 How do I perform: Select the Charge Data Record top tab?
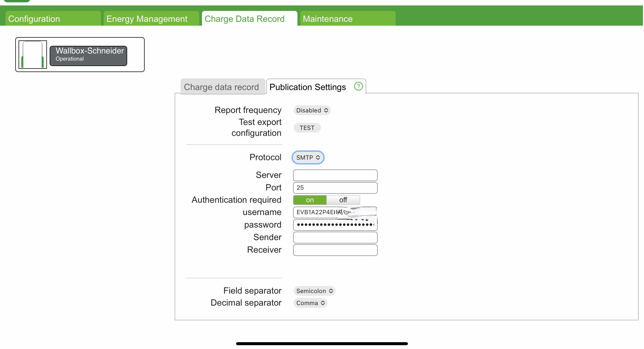(x=249, y=19)
